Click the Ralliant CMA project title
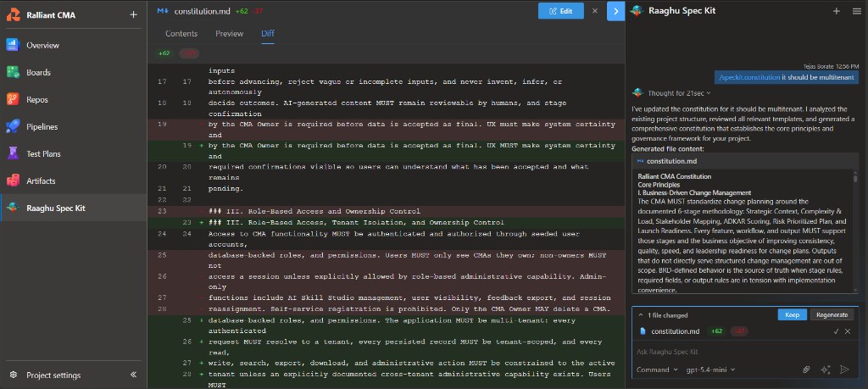The image size is (868, 389). tap(51, 15)
